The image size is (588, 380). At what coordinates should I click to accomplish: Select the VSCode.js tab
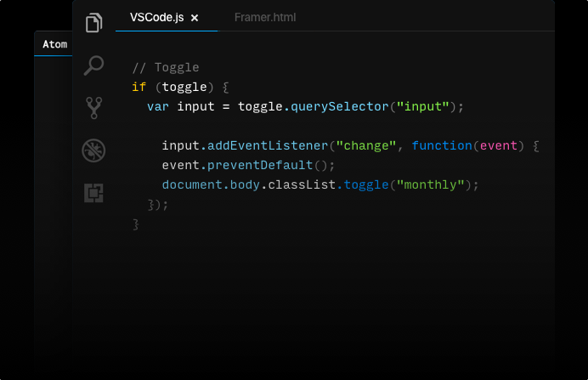click(156, 18)
